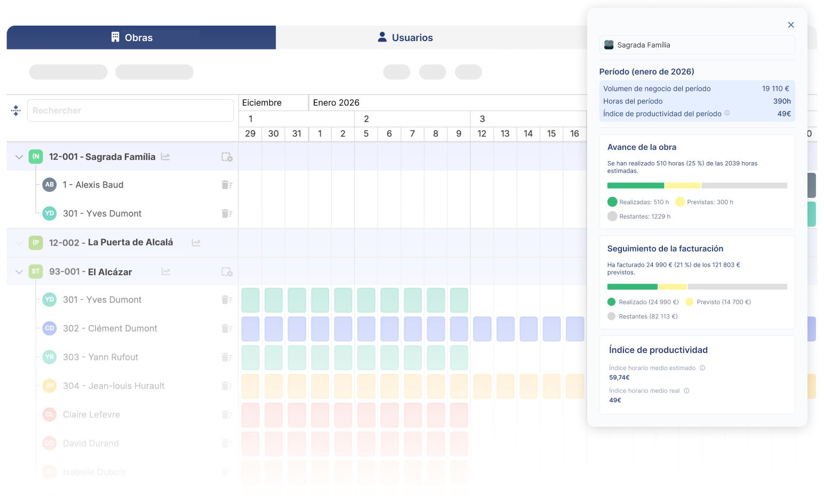The image size is (824, 504).
Task: Open statistics chart icon for El Alcázar
Action: 166,272
